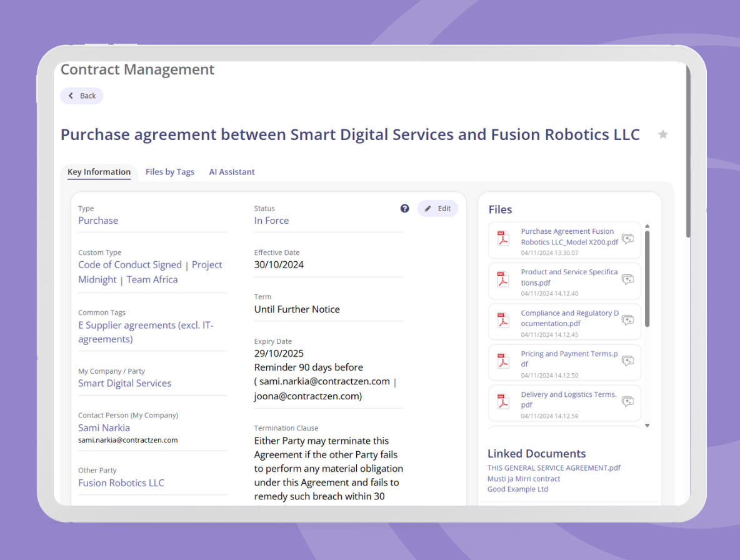Open the AI Assistant tab
Image resolution: width=740 pixels, height=560 pixels.
(232, 172)
